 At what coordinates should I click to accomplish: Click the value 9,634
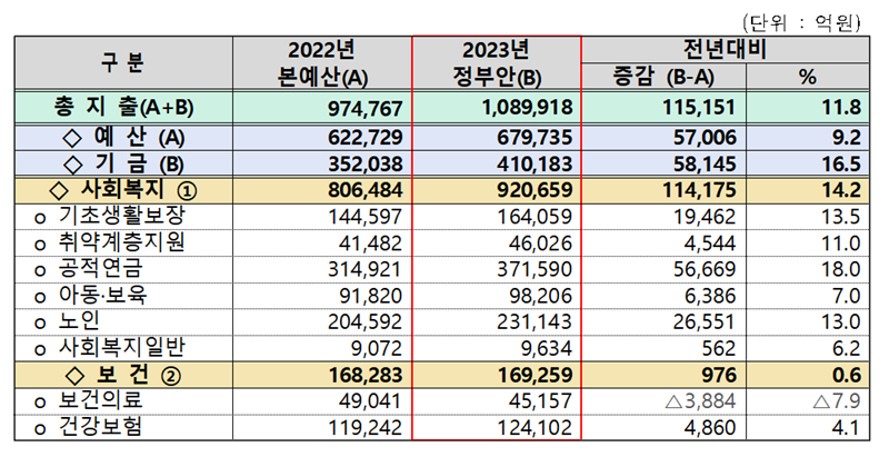pyautogui.click(x=545, y=348)
